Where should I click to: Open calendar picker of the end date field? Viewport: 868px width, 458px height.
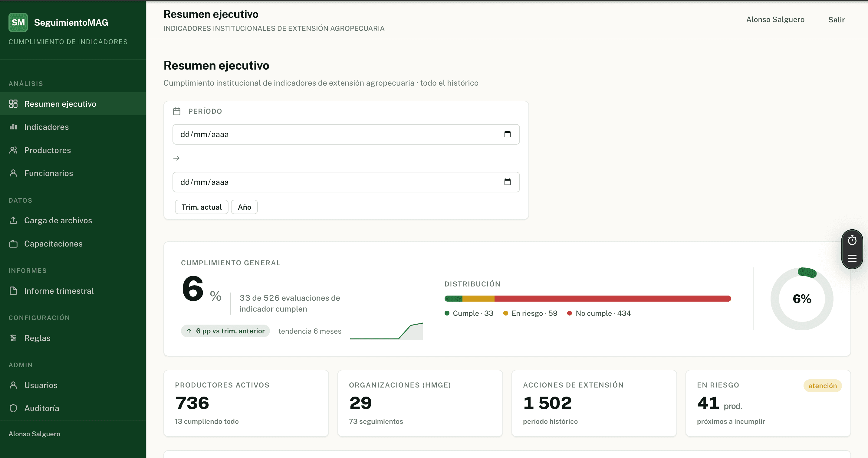(x=507, y=182)
